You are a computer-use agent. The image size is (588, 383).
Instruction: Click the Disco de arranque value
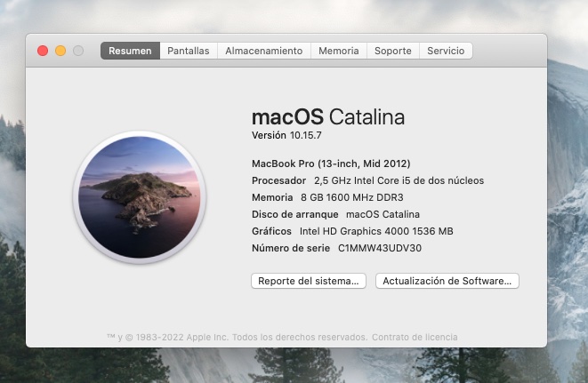(x=383, y=214)
